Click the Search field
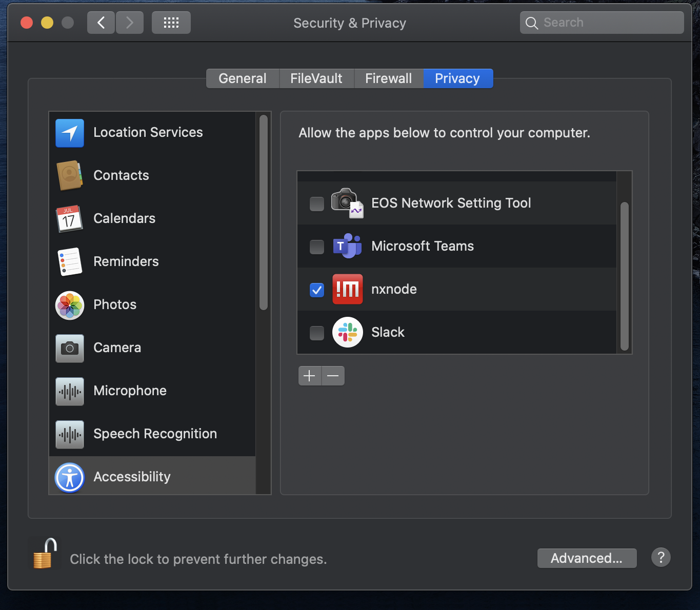Viewport: 700px width, 610px height. (602, 23)
